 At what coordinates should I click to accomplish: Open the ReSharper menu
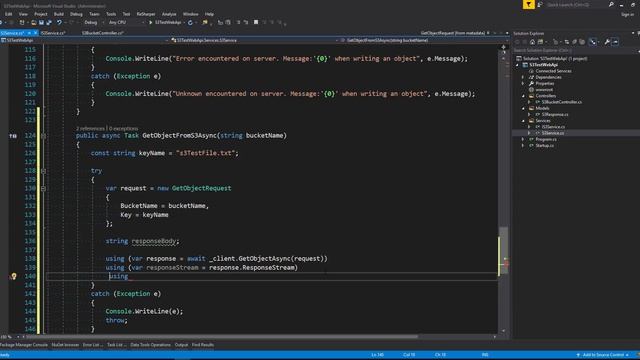click(146, 14)
